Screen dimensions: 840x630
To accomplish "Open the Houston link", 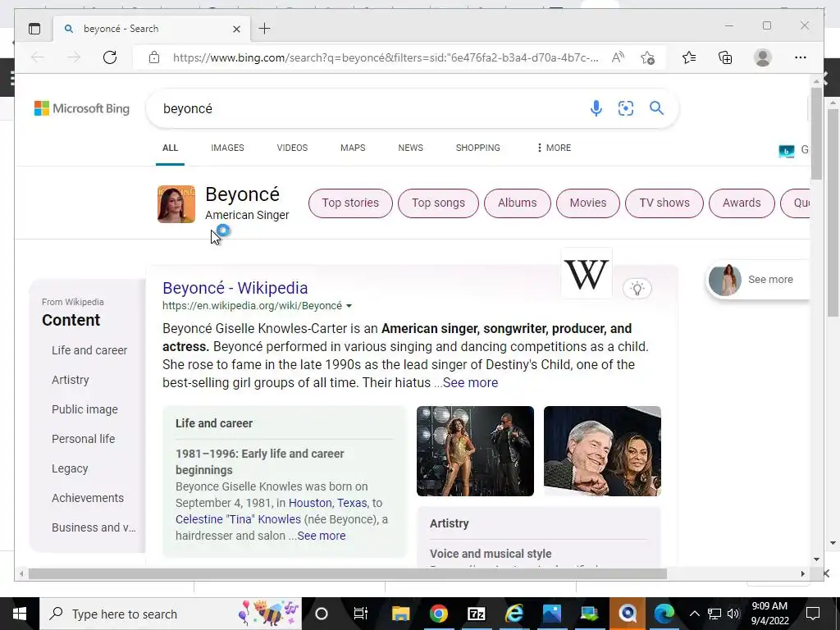I will [310, 503].
